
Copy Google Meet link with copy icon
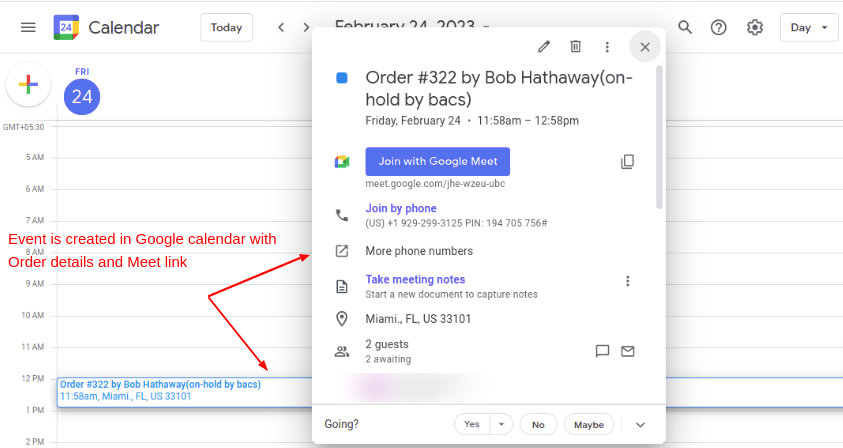628,162
